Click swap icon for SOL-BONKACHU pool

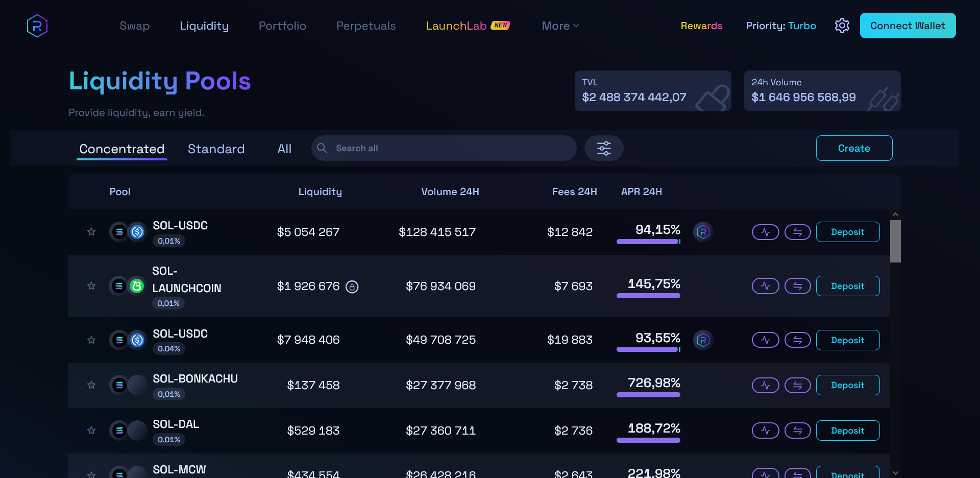(797, 385)
